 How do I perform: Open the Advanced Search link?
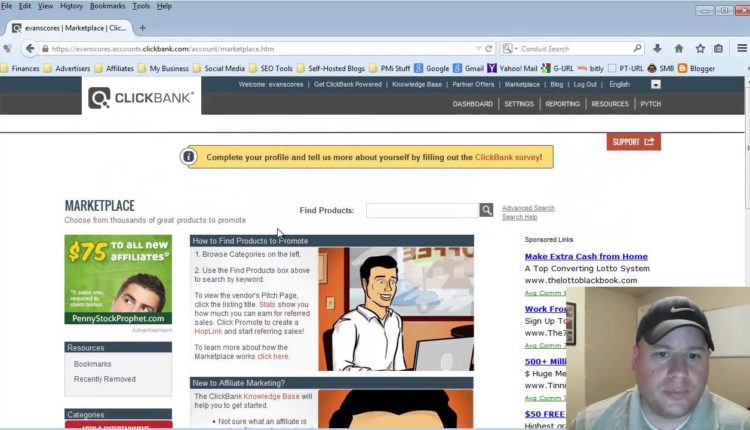point(528,208)
